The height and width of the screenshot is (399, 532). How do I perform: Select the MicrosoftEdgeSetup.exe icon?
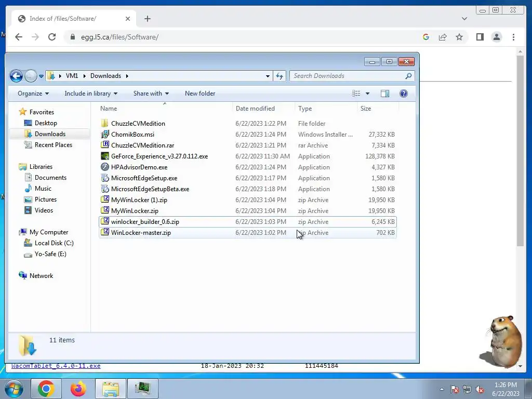105,178
